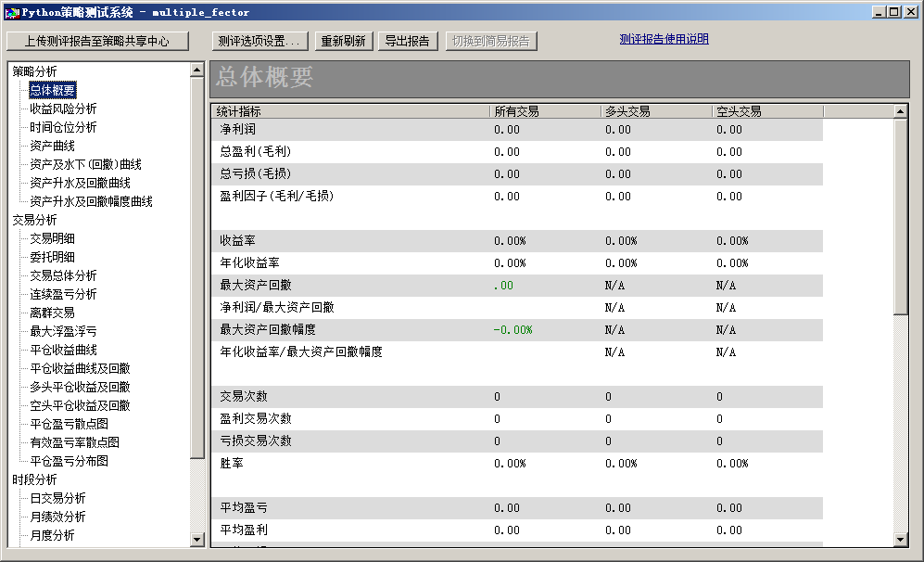Click table scroll down arrow
Screen dimensions: 924x562
pyautogui.click(x=900, y=539)
